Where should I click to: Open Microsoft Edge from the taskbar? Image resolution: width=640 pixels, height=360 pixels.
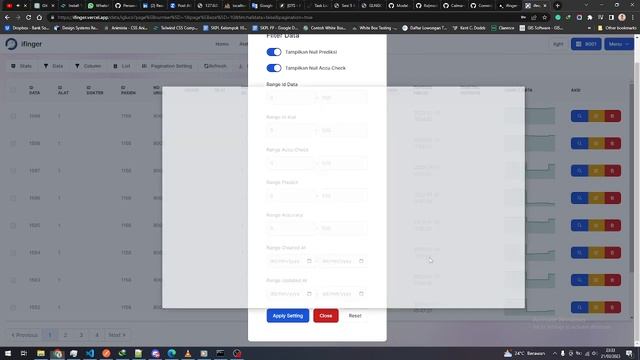click(x=171, y=353)
